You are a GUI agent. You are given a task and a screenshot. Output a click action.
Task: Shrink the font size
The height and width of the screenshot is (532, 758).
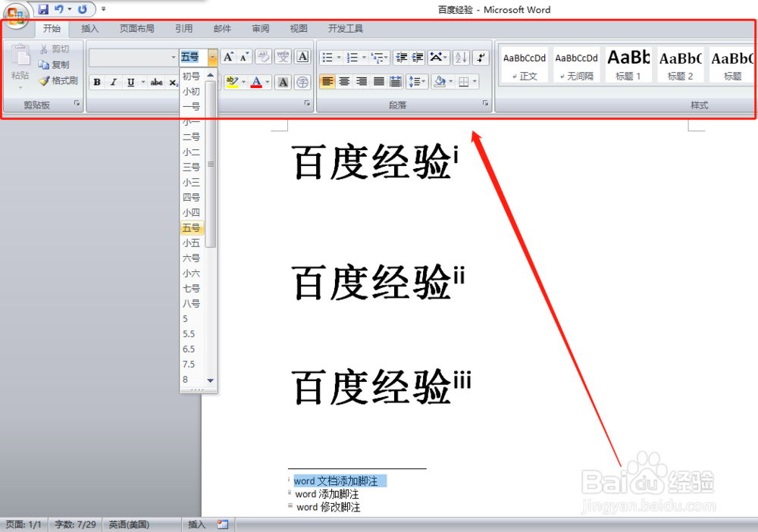coord(244,57)
